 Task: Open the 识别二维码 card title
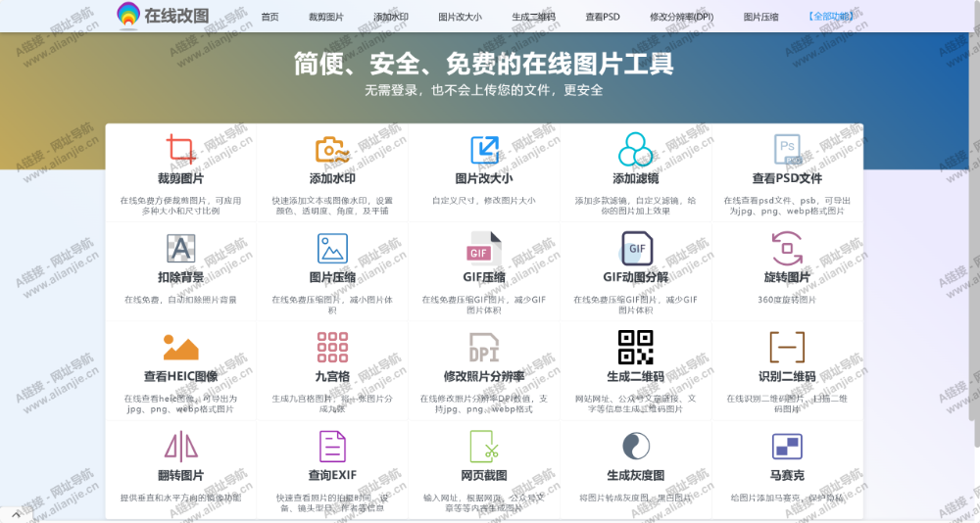click(788, 377)
